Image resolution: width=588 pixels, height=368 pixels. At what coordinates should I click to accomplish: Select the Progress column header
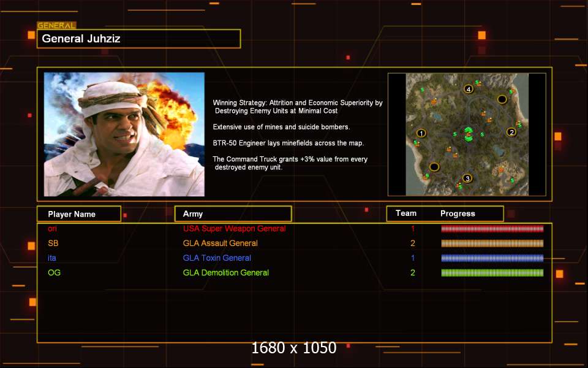pos(458,213)
